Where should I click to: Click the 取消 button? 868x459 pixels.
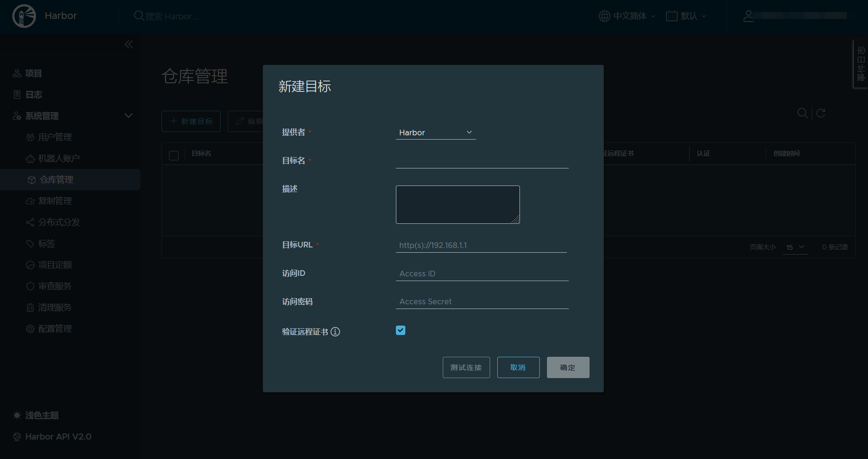click(x=519, y=368)
